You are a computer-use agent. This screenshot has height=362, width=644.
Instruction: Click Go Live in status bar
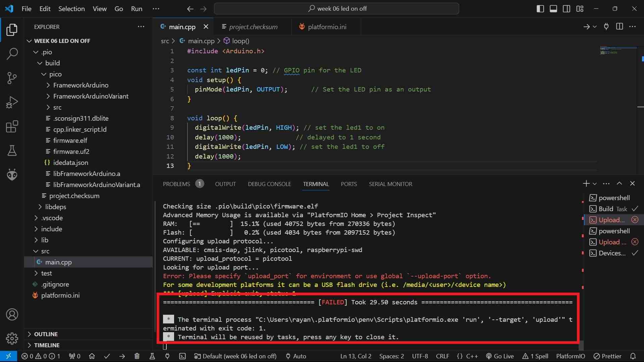[x=500, y=356]
